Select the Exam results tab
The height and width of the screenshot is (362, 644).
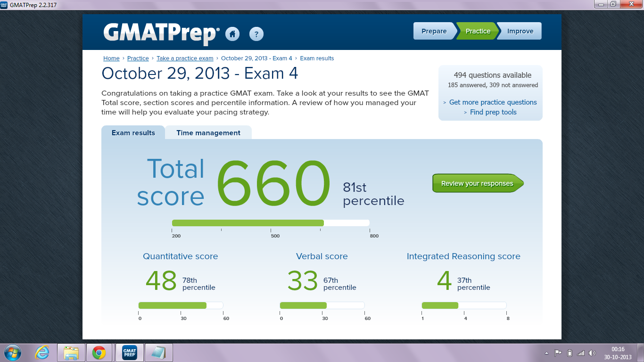click(x=133, y=132)
